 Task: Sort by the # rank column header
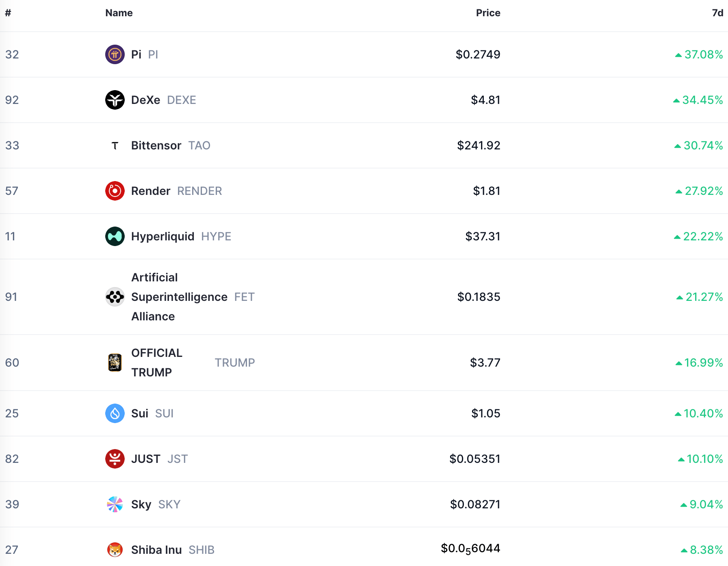pyautogui.click(x=8, y=13)
